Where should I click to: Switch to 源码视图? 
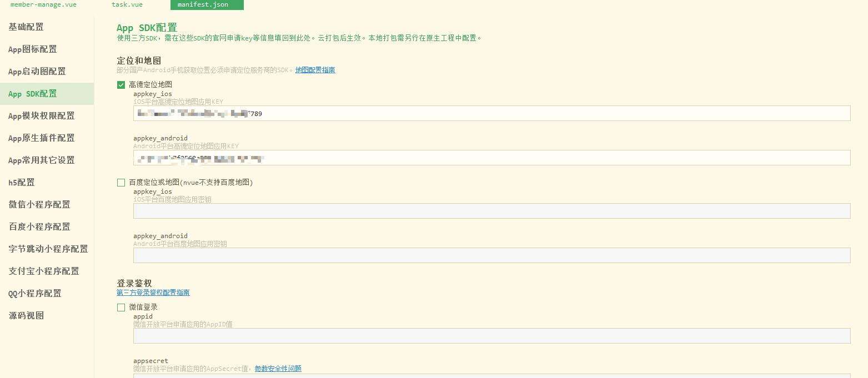pos(26,315)
